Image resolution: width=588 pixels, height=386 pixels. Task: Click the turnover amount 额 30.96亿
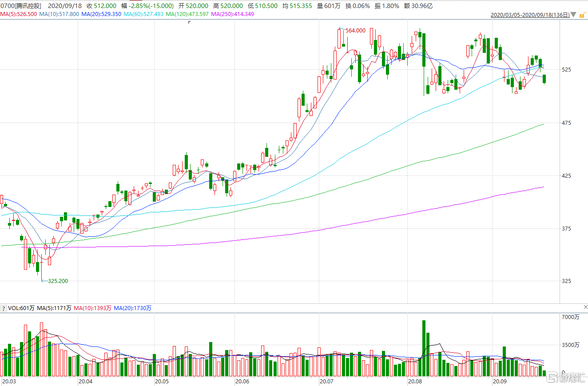[418, 6]
